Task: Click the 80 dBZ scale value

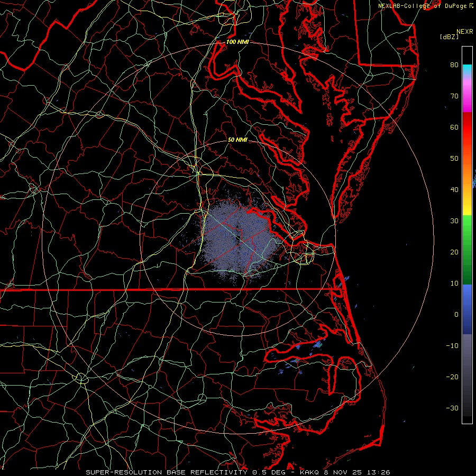Action: [454, 65]
